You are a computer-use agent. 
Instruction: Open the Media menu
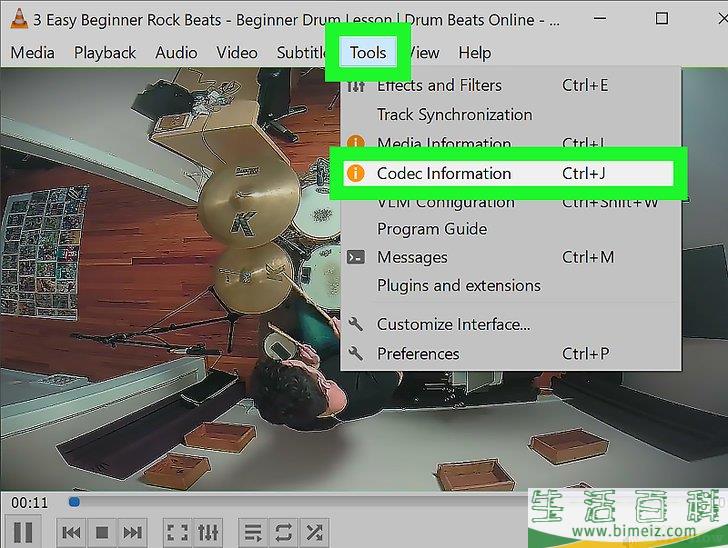pyautogui.click(x=32, y=53)
